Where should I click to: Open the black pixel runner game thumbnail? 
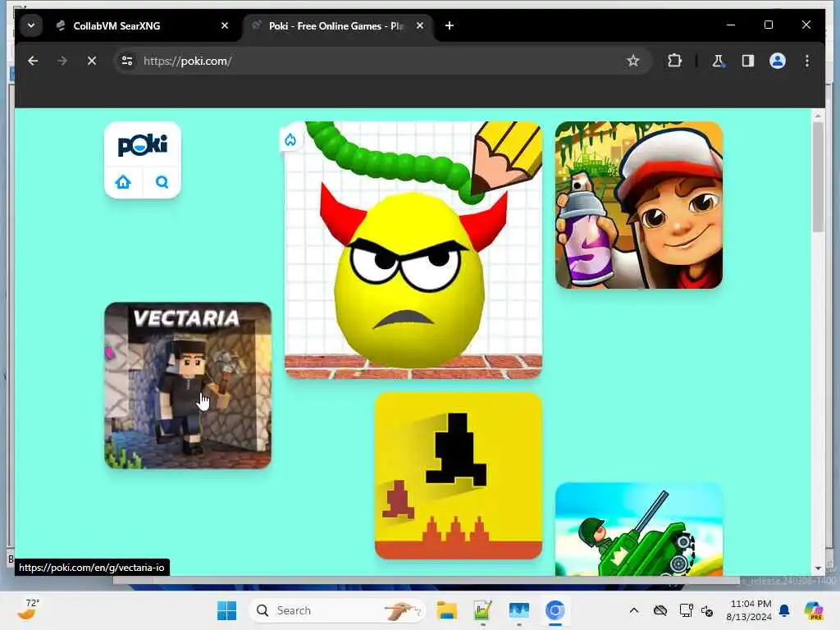tap(459, 476)
